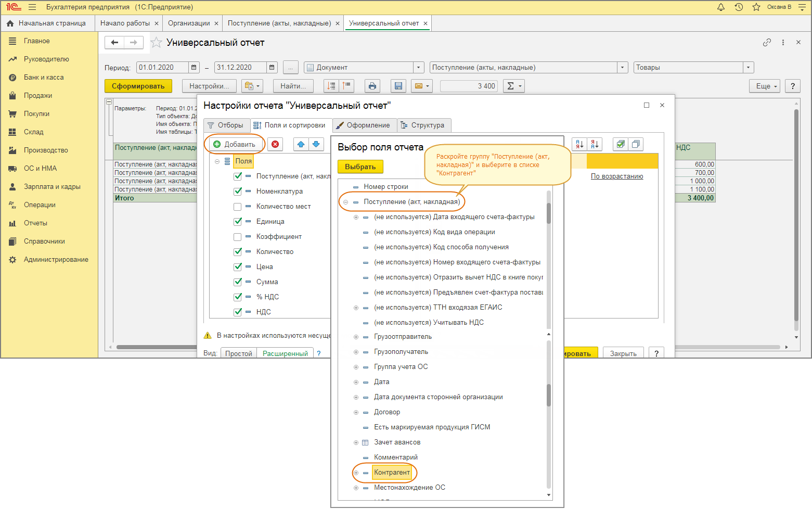Enable the Количество мест checkbox

238,207
